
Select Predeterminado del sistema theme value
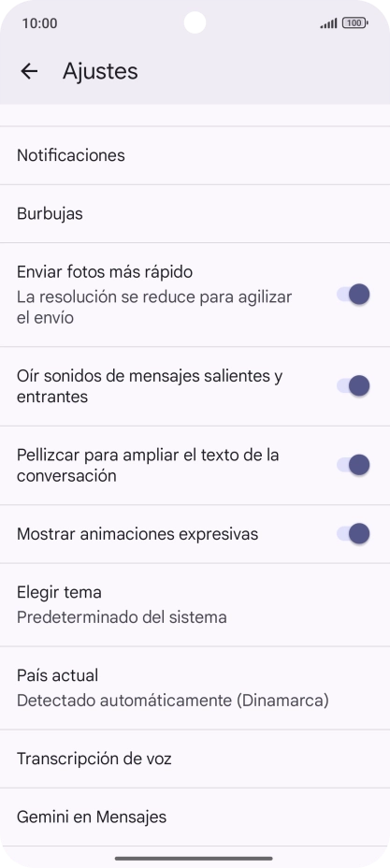pyautogui.click(x=122, y=617)
